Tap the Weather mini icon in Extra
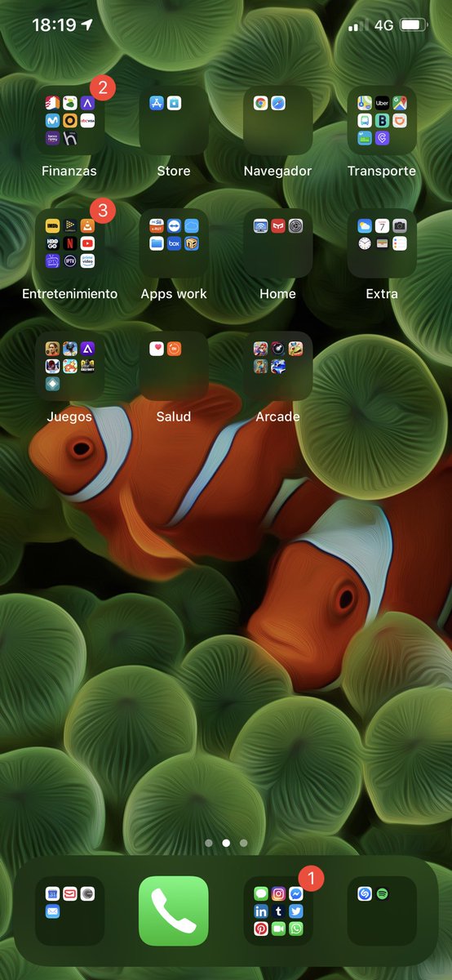Screen dimensions: 452x980 click(365, 226)
